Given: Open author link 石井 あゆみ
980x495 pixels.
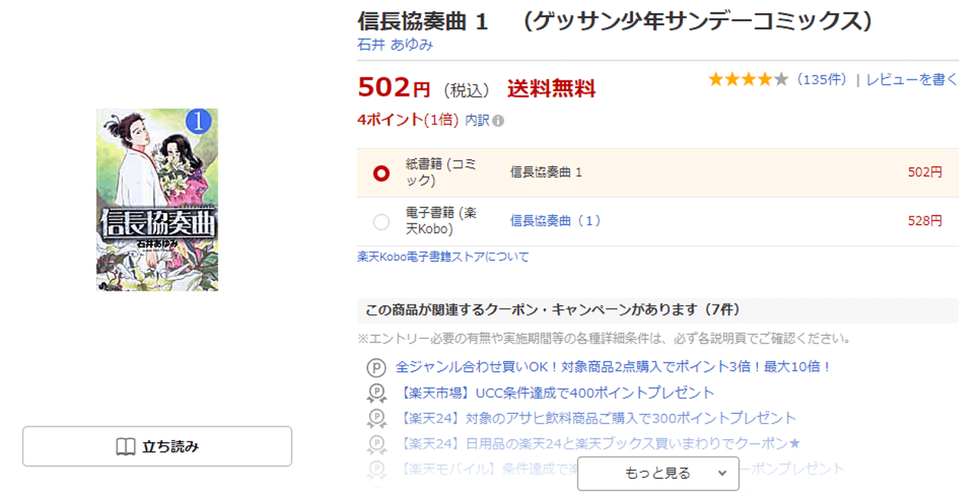Looking at the screenshot, I should pyautogui.click(x=395, y=44).
